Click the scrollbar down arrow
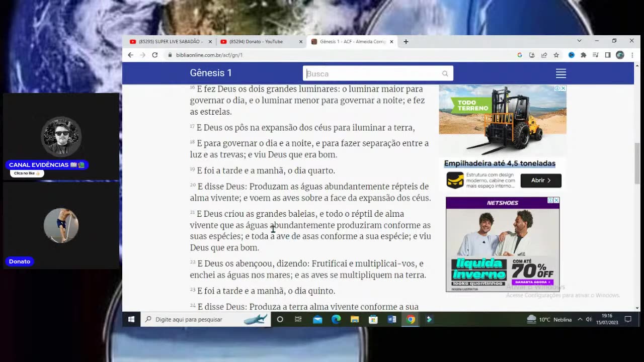 coord(637,308)
